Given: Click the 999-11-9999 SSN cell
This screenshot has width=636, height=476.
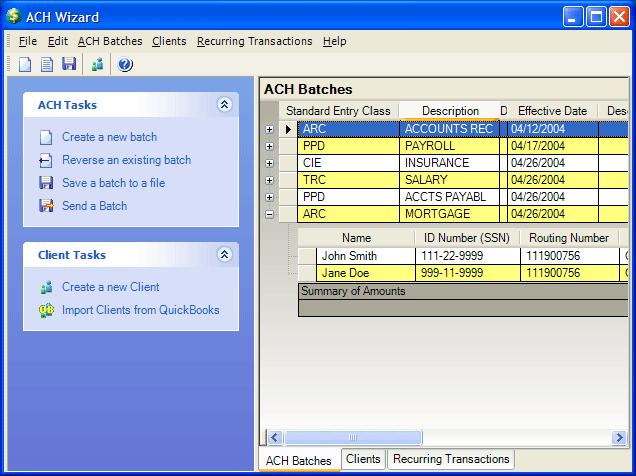Looking at the screenshot, I should [x=468, y=273].
